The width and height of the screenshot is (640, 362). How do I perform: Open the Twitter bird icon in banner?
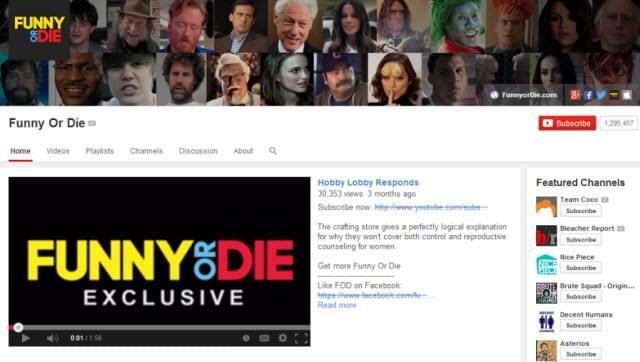tap(601, 95)
